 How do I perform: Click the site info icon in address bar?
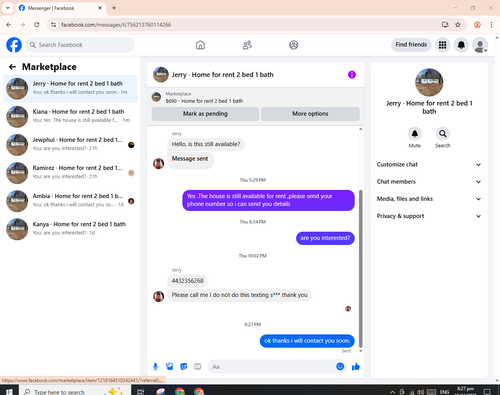pos(53,25)
